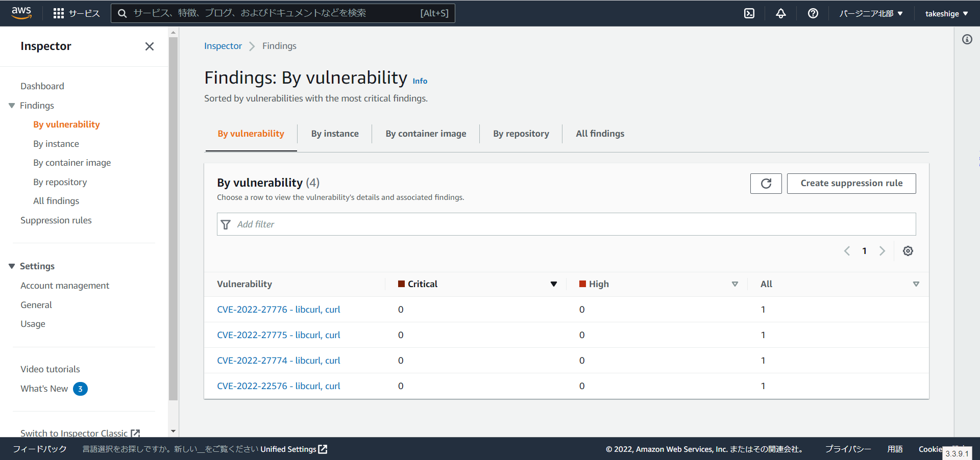This screenshot has height=460, width=980.
Task: Select By instance in side navigation
Action: (56, 144)
